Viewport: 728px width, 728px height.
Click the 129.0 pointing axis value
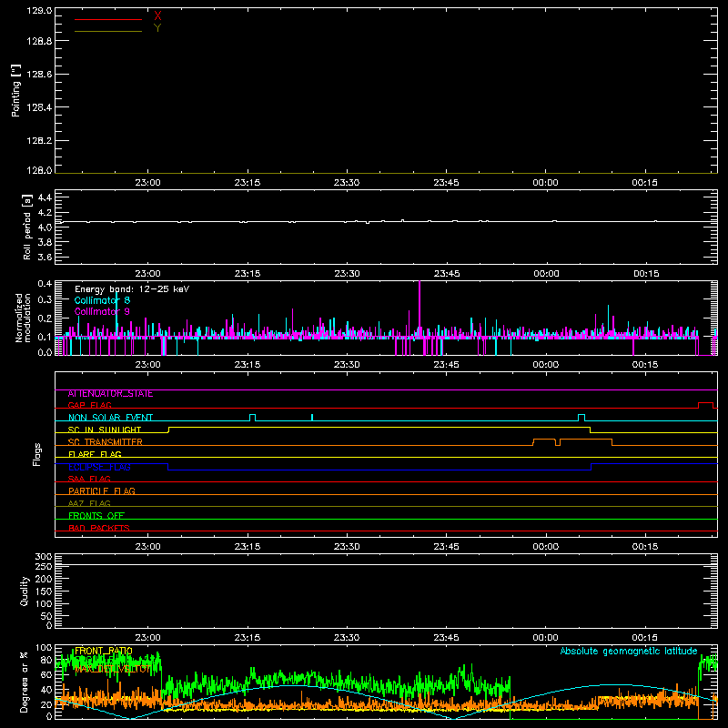tap(39, 11)
